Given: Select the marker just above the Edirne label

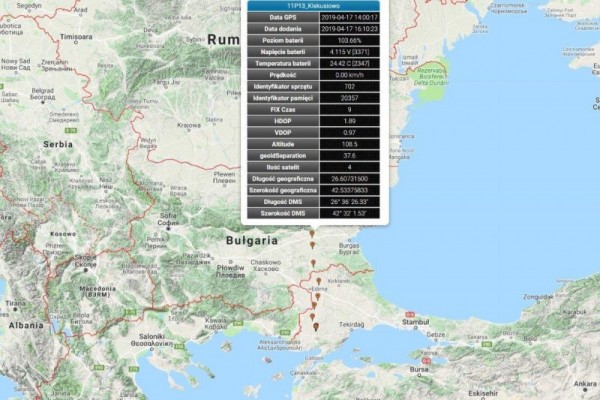Looking at the screenshot, I should tap(318, 281).
